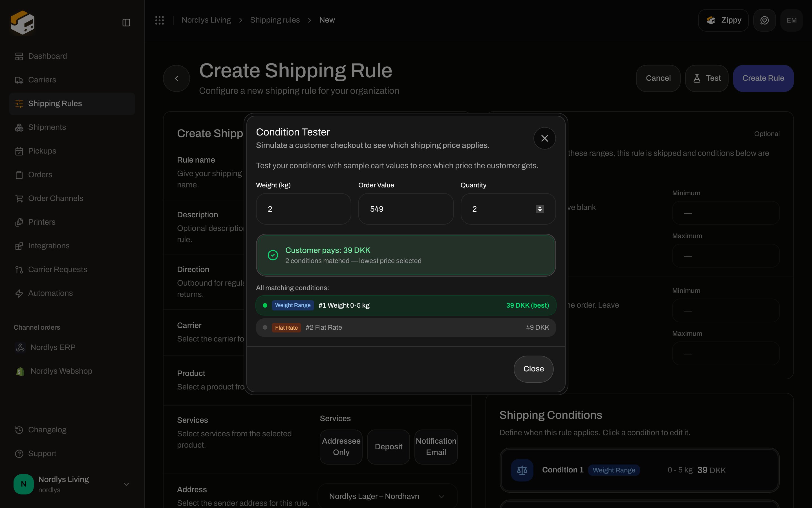Go to Carriers in the sidebar
812x508 pixels.
(x=72, y=80)
